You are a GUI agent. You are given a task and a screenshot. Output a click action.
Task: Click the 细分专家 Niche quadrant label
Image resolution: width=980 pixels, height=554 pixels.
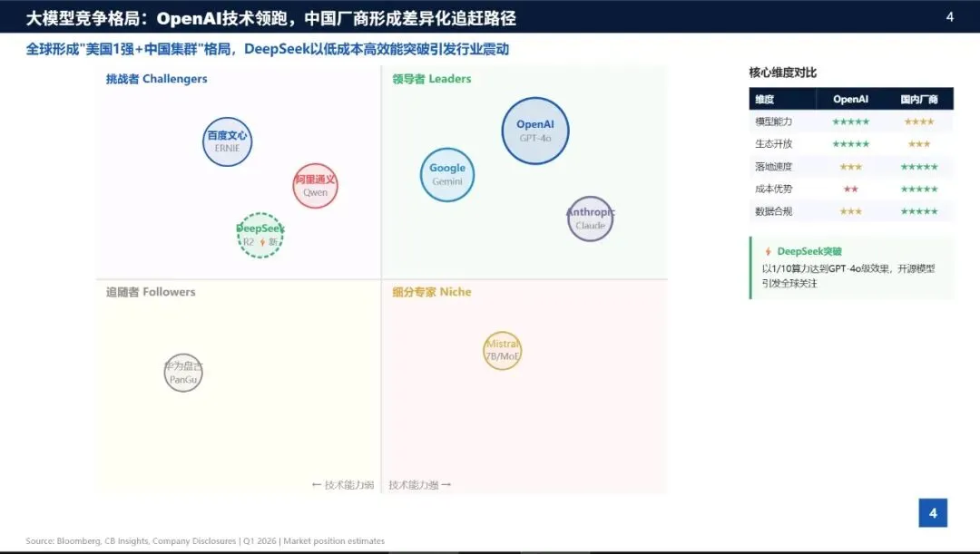pos(432,292)
